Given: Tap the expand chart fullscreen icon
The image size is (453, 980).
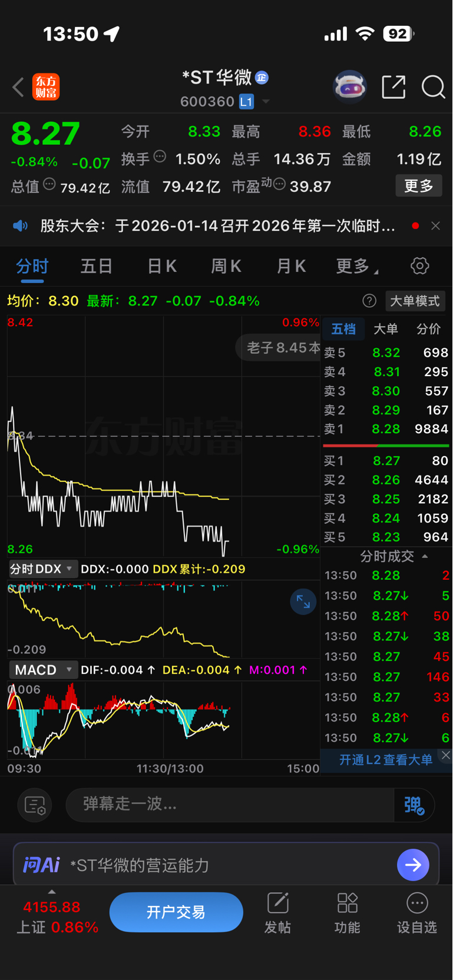Looking at the screenshot, I should (x=303, y=602).
